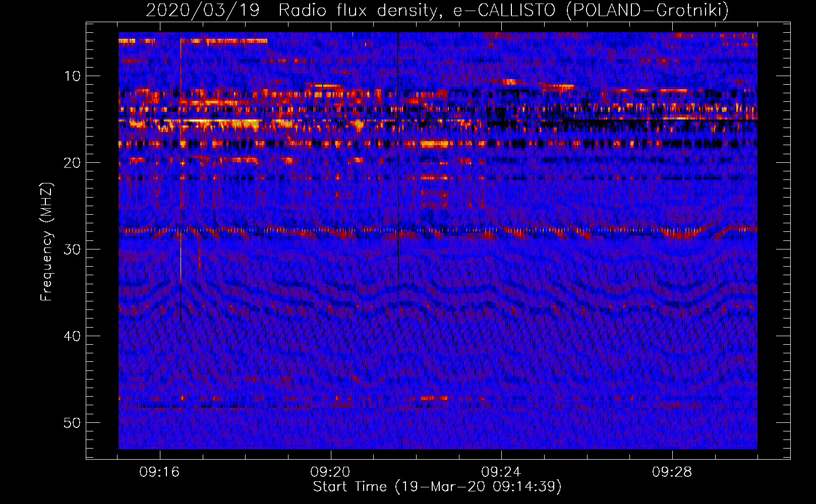Click the time tick label '09:28'

(x=672, y=472)
